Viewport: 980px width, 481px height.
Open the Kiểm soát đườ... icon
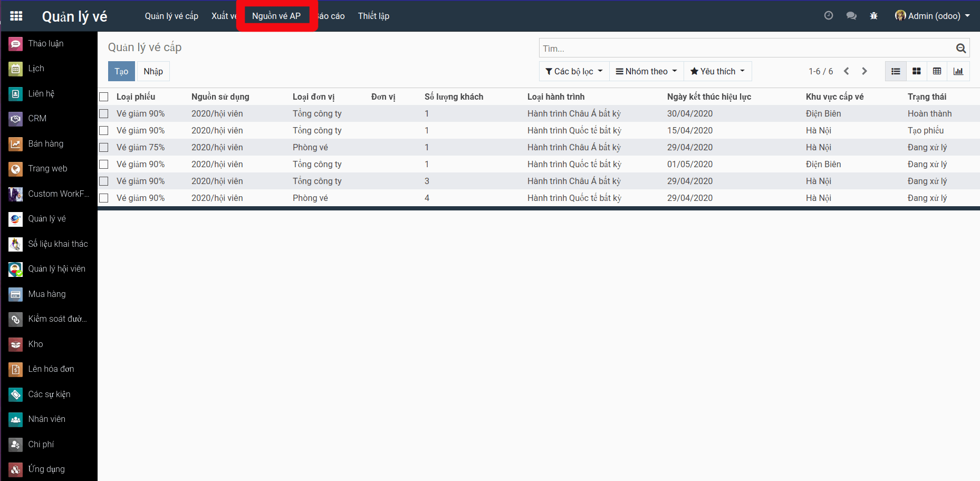[x=16, y=319]
